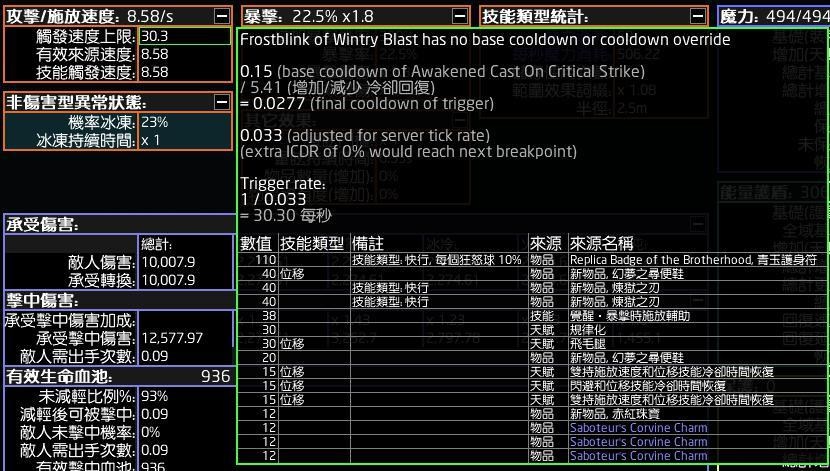This screenshot has height=471, width=830.
Task: Click the 有效生命血池 header showing 936
Action: (x=118, y=376)
